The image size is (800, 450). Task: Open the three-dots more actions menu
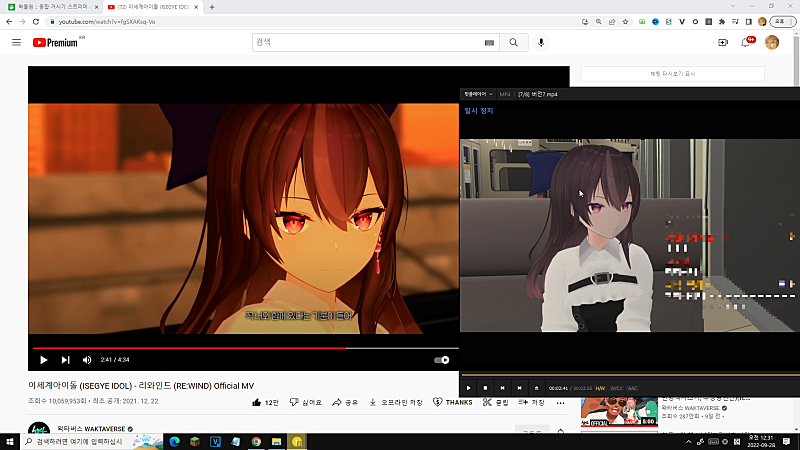click(x=560, y=403)
